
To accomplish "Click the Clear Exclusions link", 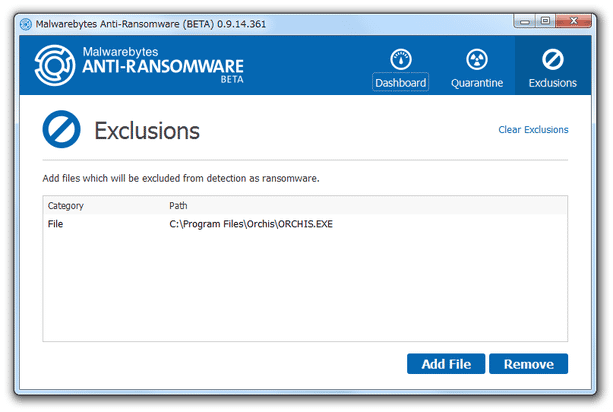I will [x=533, y=129].
